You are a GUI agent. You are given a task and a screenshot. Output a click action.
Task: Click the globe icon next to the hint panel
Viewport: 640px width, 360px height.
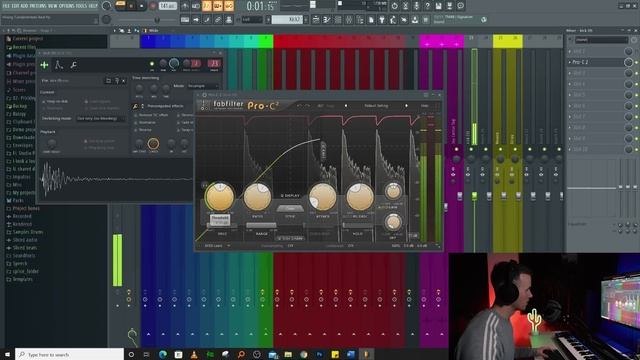484,20
